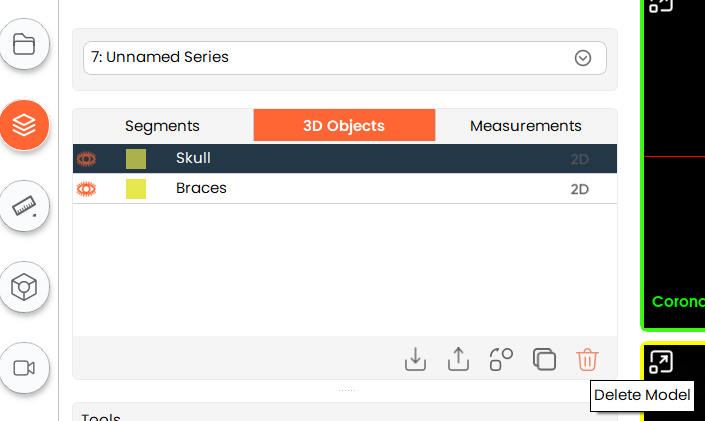Viewport: 705px width, 421px height.
Task: Toggle the 2D mode for Skull
Action: pos(580,159)
